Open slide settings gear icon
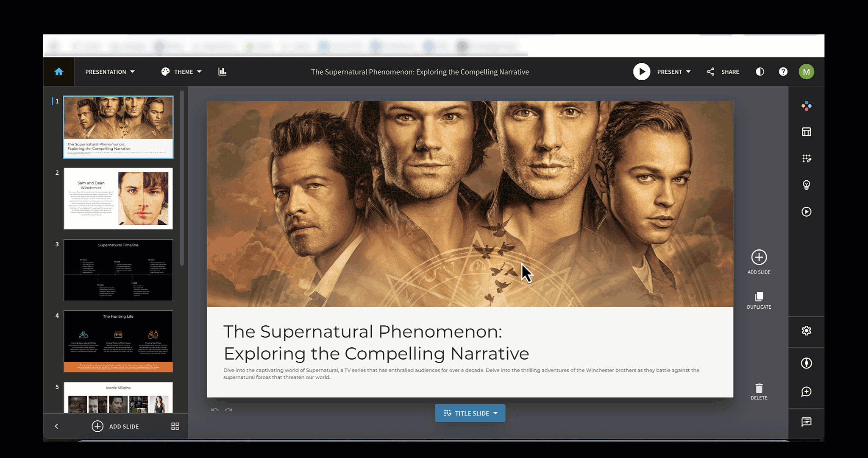 tap(807, 330)
